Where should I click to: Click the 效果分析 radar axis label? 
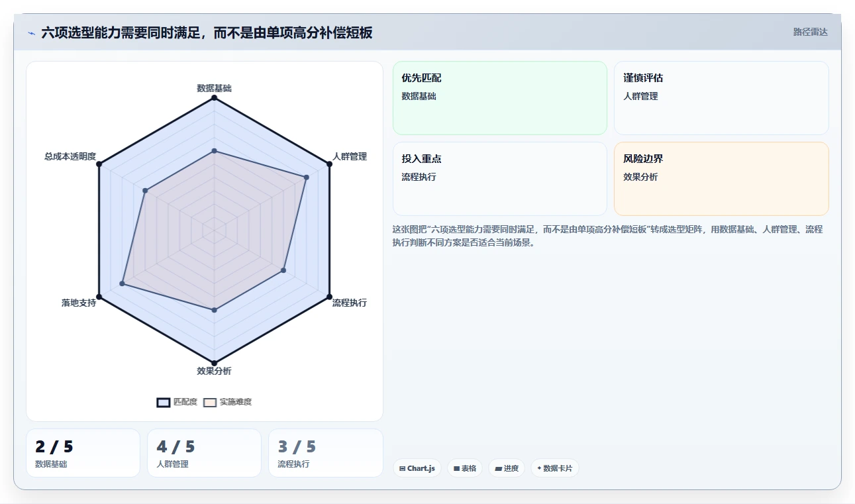coord(214,371)
